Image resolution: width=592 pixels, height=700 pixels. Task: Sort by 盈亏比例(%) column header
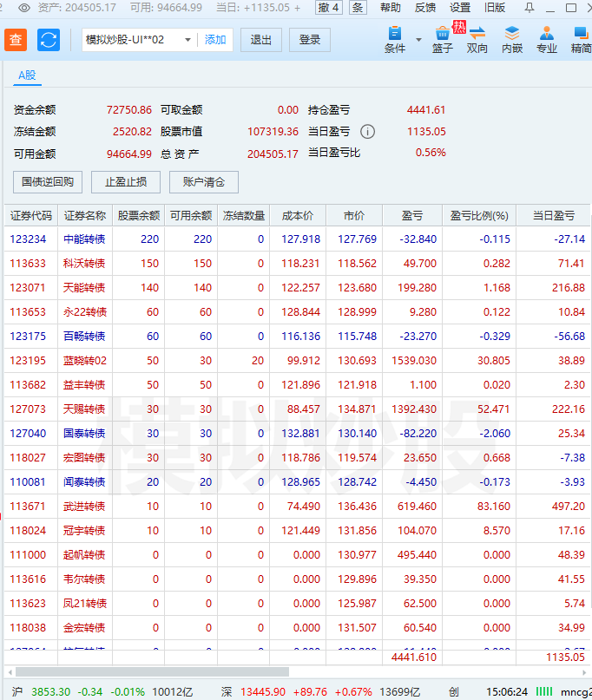479,216
